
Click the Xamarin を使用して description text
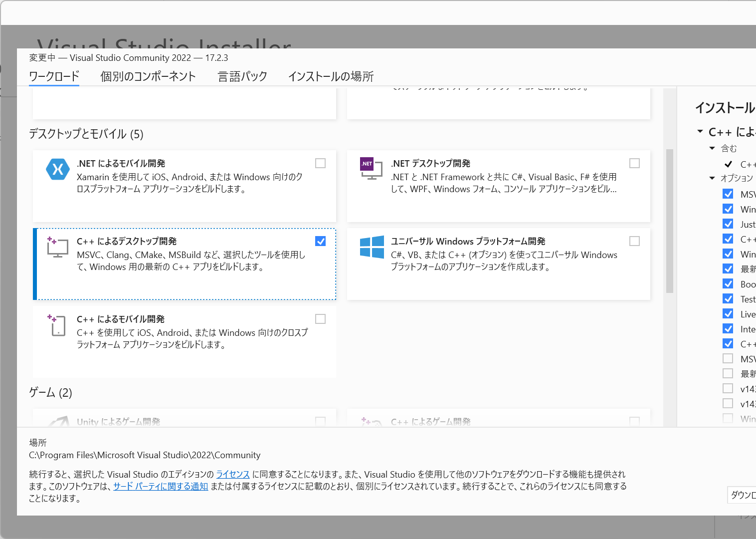(x=189, y=183)
